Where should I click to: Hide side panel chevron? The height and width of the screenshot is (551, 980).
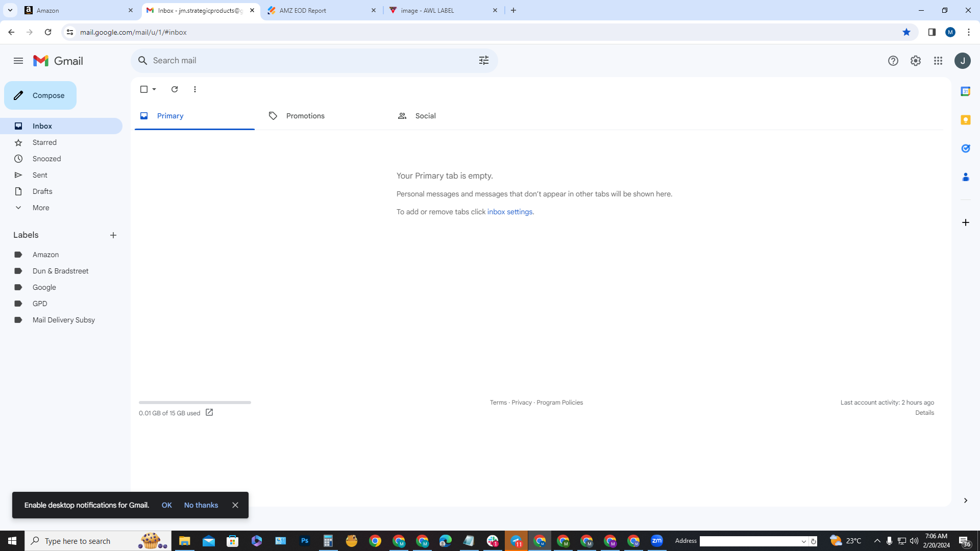tap(966, 500)
